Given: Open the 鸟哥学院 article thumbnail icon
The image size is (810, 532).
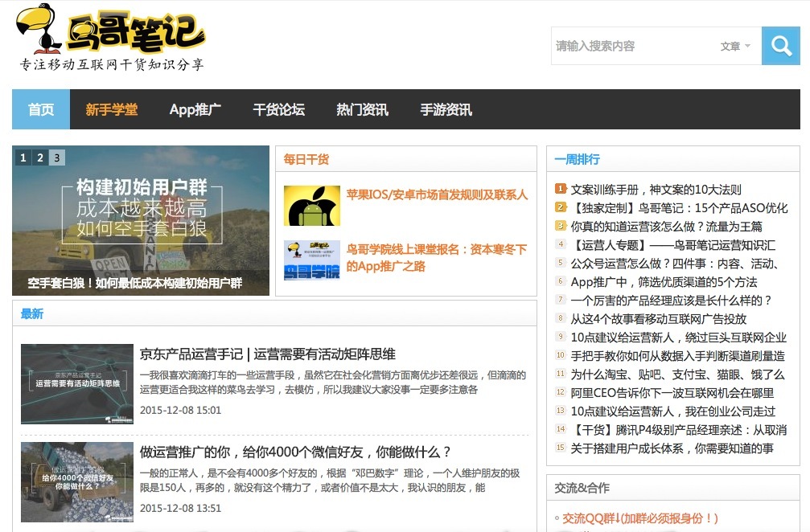Looking at the screenshot, I should point(312,260).
